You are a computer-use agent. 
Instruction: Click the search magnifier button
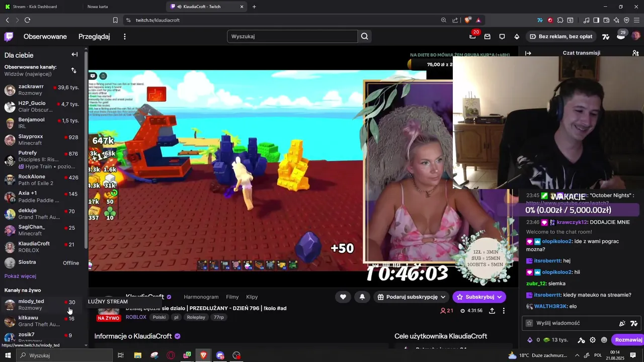tap(365, 36)
